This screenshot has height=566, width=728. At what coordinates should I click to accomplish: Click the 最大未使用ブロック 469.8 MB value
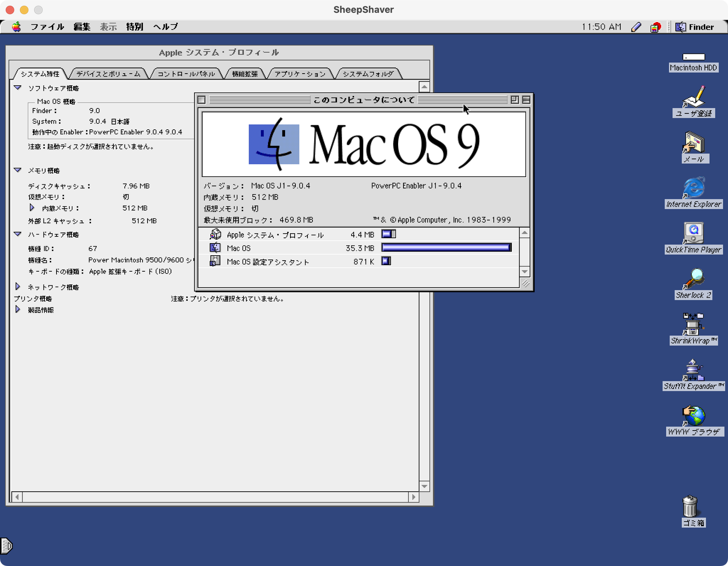tap(296, 220)
